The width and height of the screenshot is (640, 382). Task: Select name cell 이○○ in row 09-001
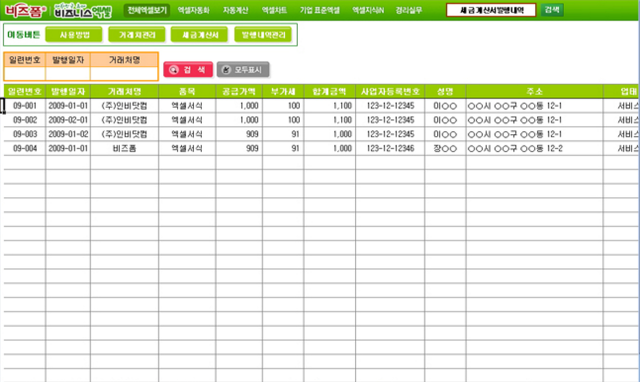tap(445, 106)
